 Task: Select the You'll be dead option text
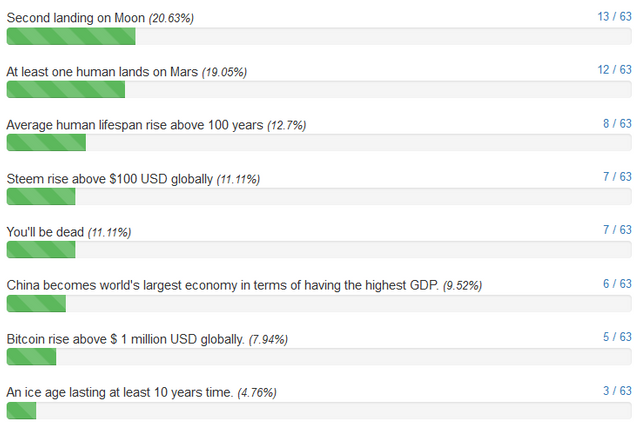(45, 232)
